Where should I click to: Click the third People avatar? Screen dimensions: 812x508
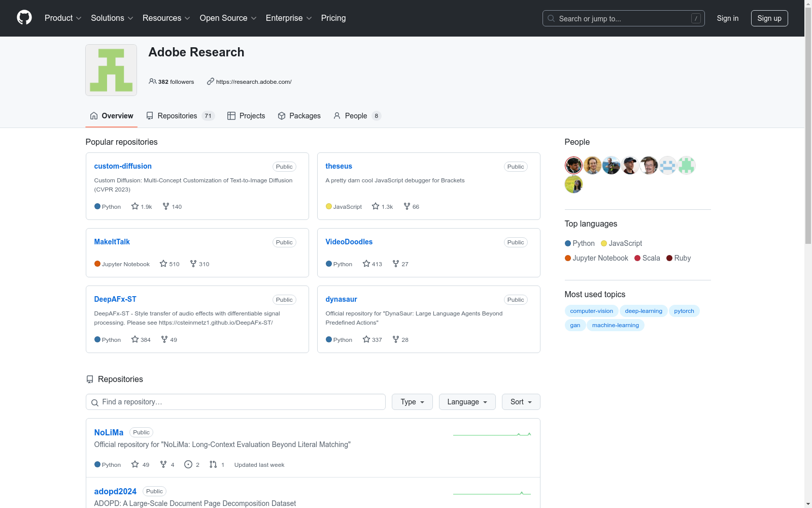[611, 166]
